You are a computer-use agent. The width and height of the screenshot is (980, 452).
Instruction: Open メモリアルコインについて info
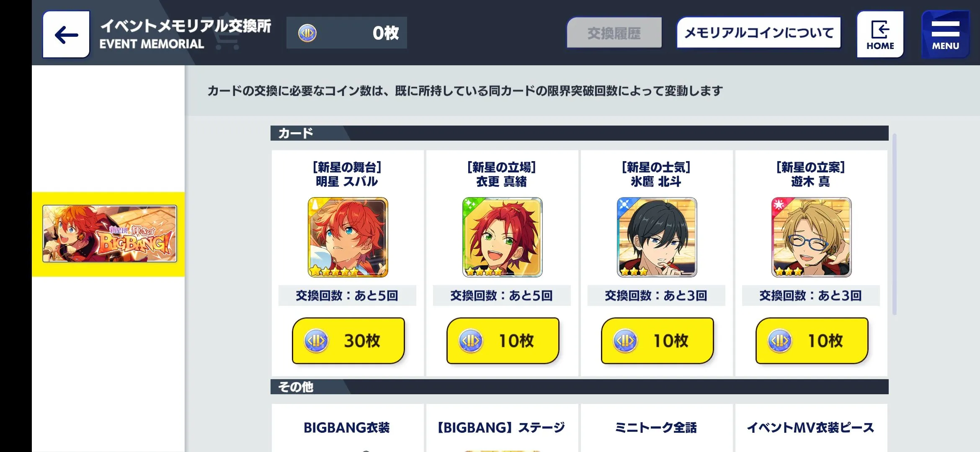(759, 33)
